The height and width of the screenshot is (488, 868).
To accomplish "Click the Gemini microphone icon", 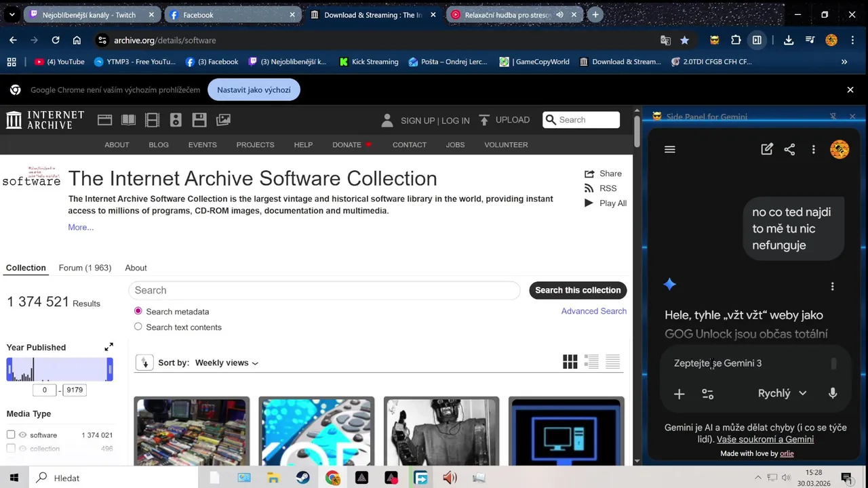I will (833, 393).
